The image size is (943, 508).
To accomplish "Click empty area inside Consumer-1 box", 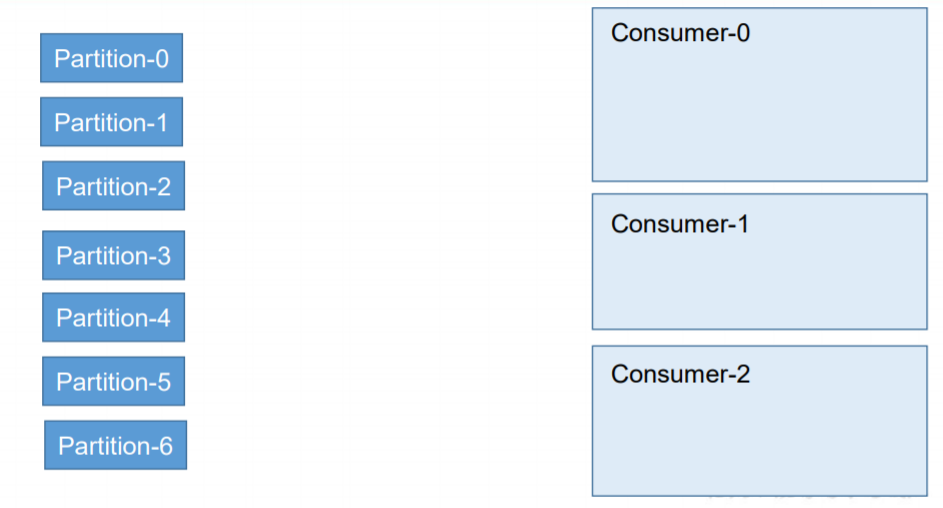I will click(x=760, y=283).
